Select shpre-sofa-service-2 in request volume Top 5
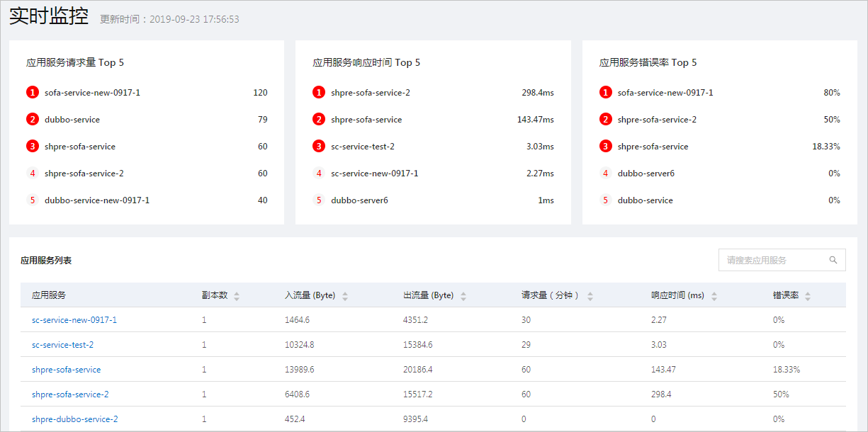This screenshot has height=432, width=868. (84, 174)
